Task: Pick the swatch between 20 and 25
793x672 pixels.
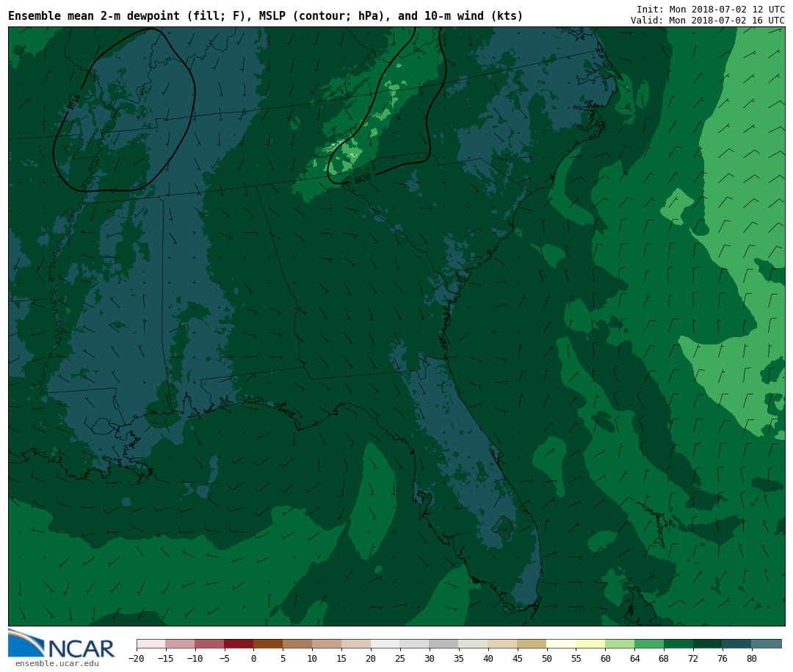Action: (x=385, y=644)
